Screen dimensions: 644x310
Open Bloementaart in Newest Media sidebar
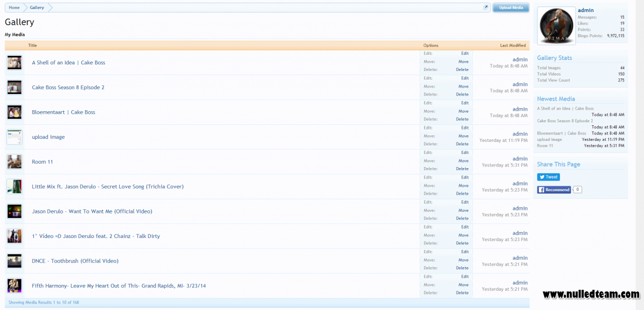tap(561, 133)
